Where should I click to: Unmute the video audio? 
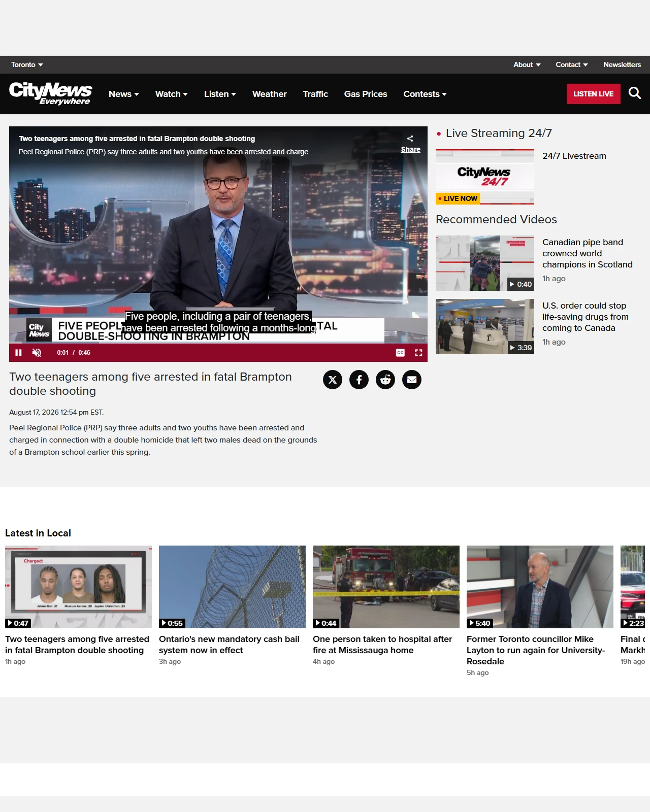(37, 353)
